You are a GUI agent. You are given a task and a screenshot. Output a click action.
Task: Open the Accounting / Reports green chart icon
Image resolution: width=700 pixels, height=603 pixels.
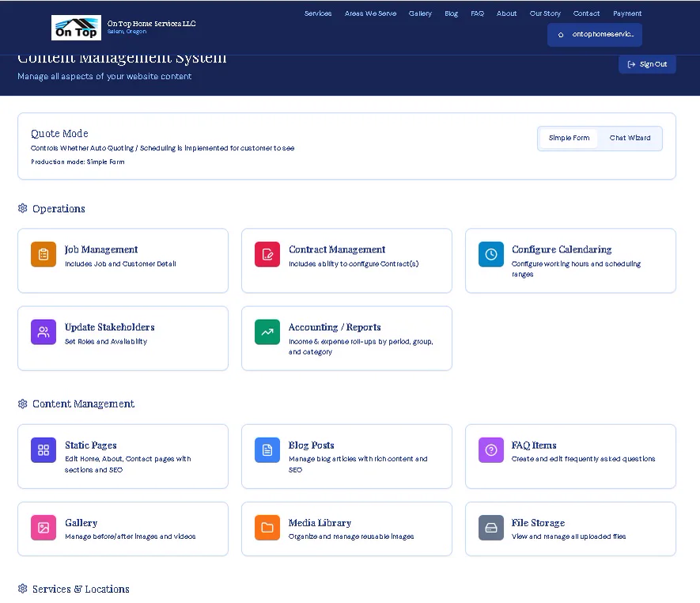tap(267, 332)
